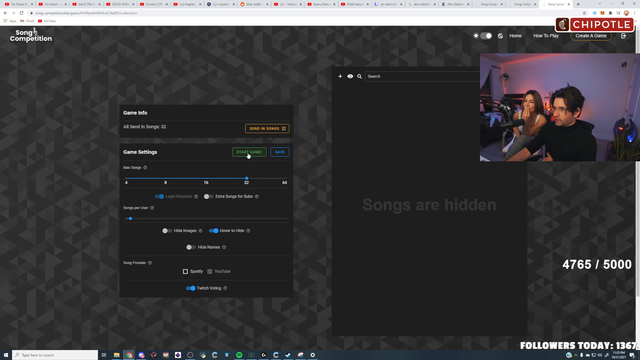Click the Start Game! button
This screenshot has height=360, width=640.
pyautogui.click(x=249, y=152)
